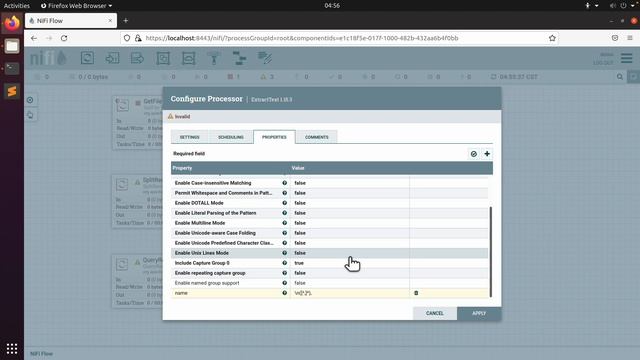This screenshot has width=640, height=360.
Task: Edit the true value of Include Capture Group 0
Action: tap(350, 263)
